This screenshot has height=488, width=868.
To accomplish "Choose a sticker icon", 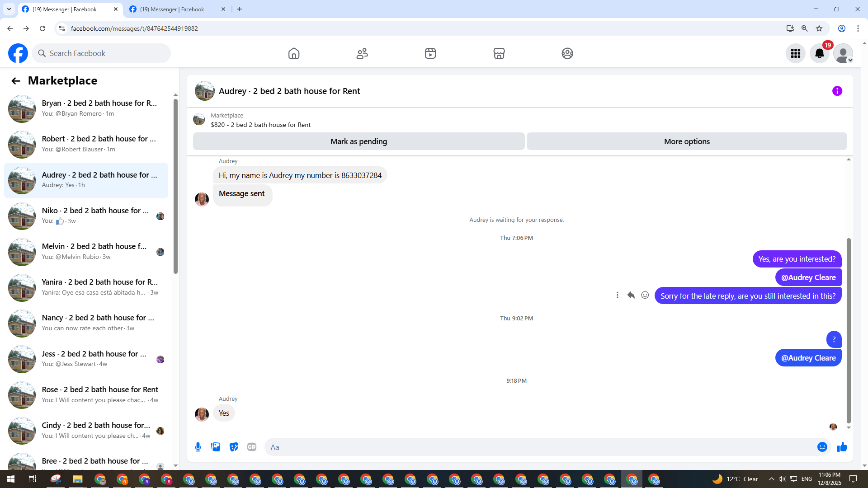I will [x=234, y=447].
